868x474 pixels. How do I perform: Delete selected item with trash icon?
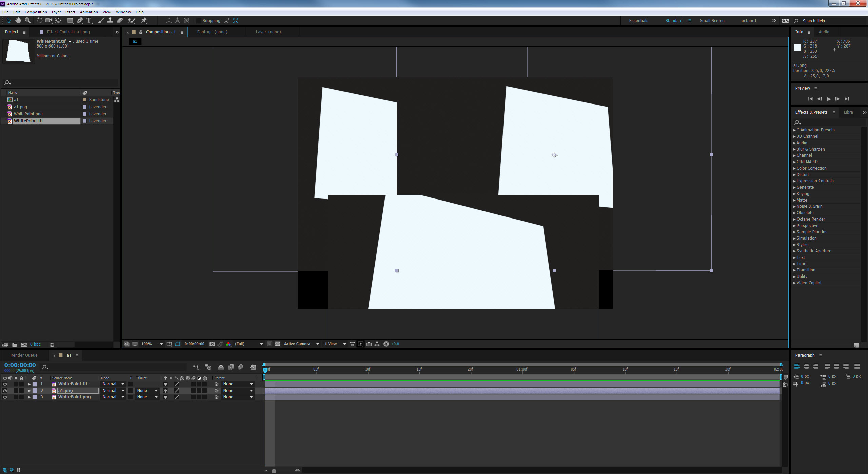pos(52,345)
